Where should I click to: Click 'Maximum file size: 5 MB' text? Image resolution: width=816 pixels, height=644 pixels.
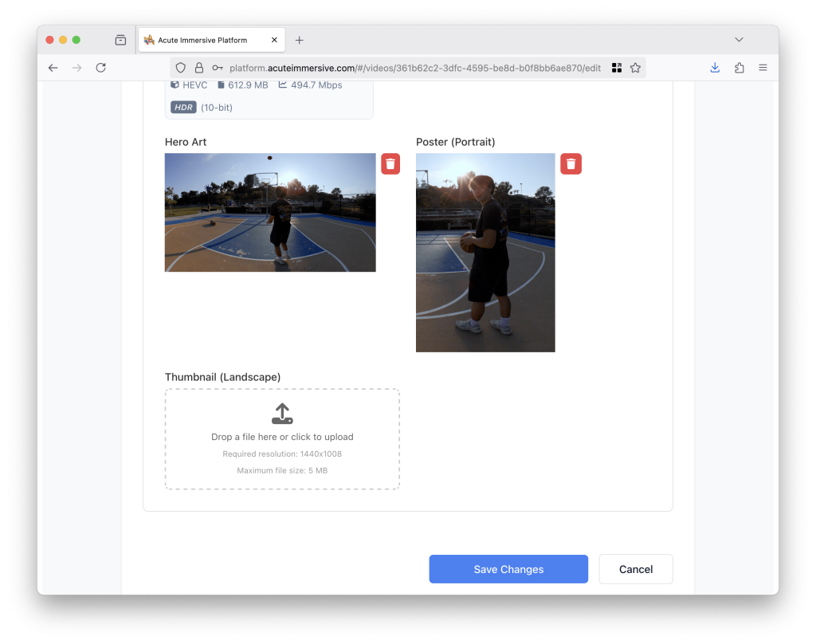pyautogui.click(x=282, y=470)
